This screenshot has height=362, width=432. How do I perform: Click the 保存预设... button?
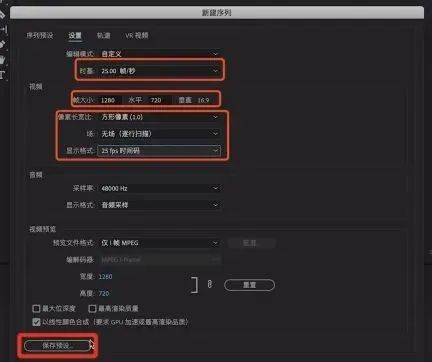point(57,346)
